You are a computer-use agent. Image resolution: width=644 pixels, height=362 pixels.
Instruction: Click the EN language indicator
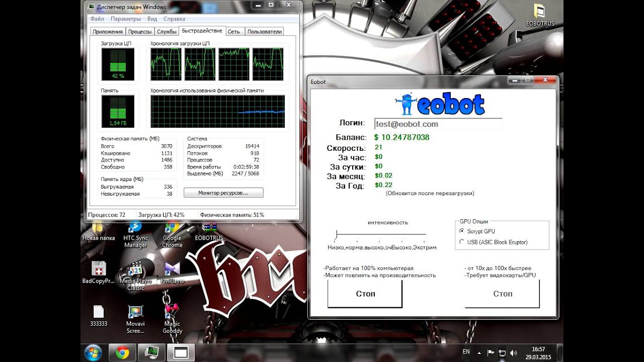(x=466, y=351)
